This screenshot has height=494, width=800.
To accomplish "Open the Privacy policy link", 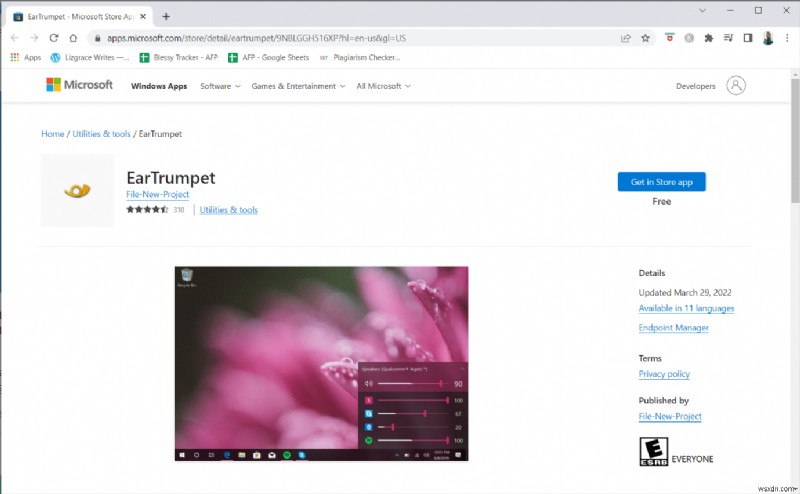I will tap(664, 374).
